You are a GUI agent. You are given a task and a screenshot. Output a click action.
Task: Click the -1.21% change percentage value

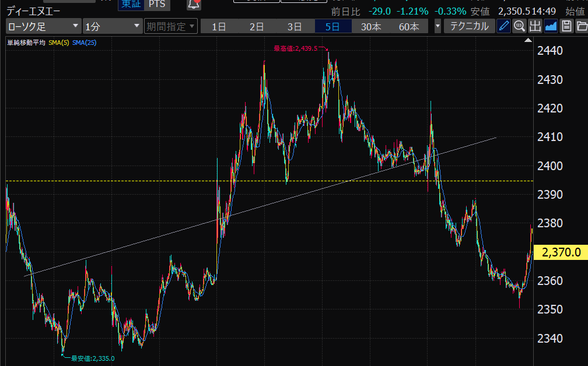click(412, 11)
